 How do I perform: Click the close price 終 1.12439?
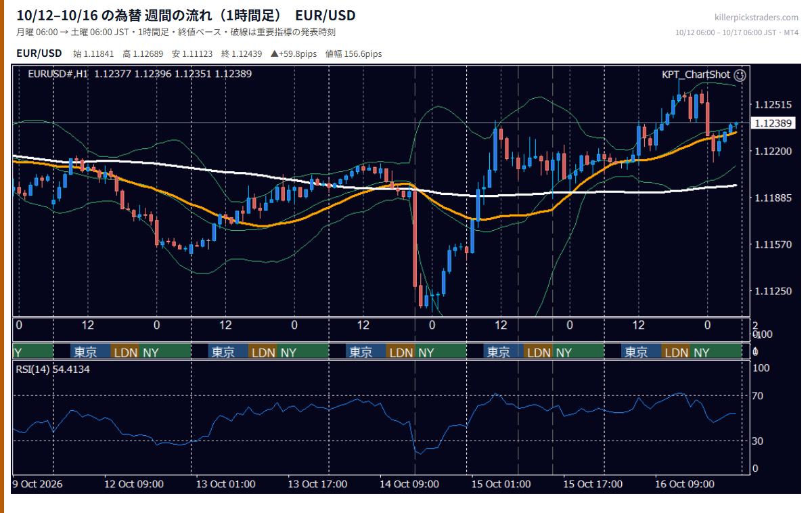tap(242, 53)
